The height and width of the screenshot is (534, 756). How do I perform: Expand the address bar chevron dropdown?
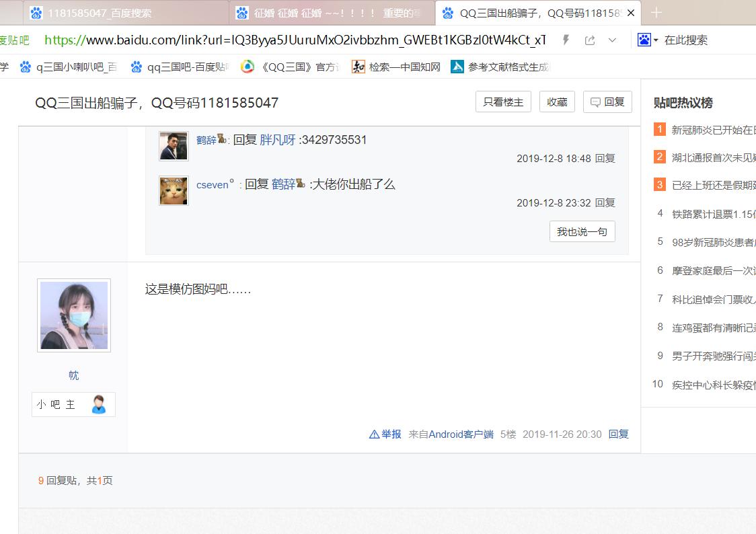[612, 40]
